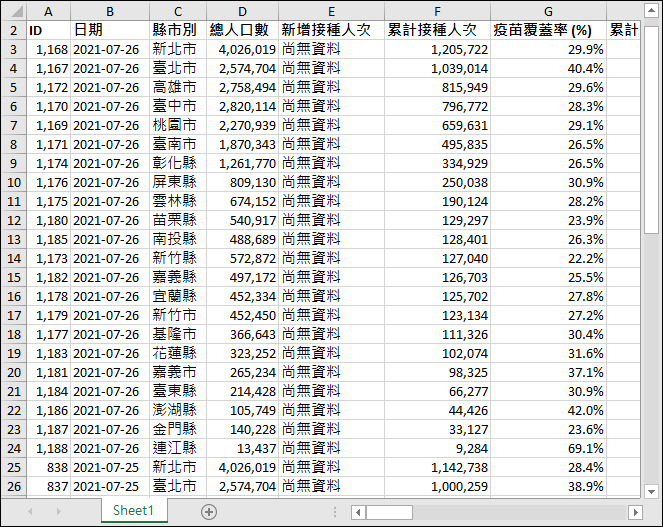The height and width of the screenshot is (527, 663).
Task: Click the 新增接種人次 header cell
Action: (x=332, y=30)
